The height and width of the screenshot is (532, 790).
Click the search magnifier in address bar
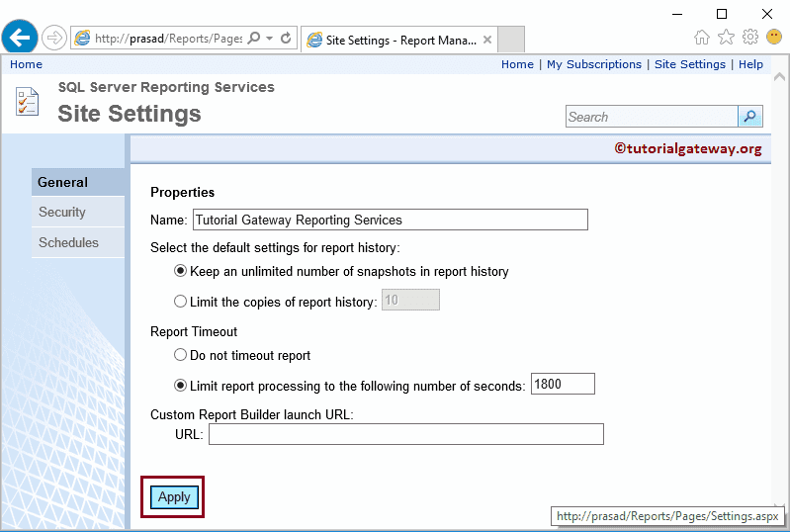click(x=254, y=38)
